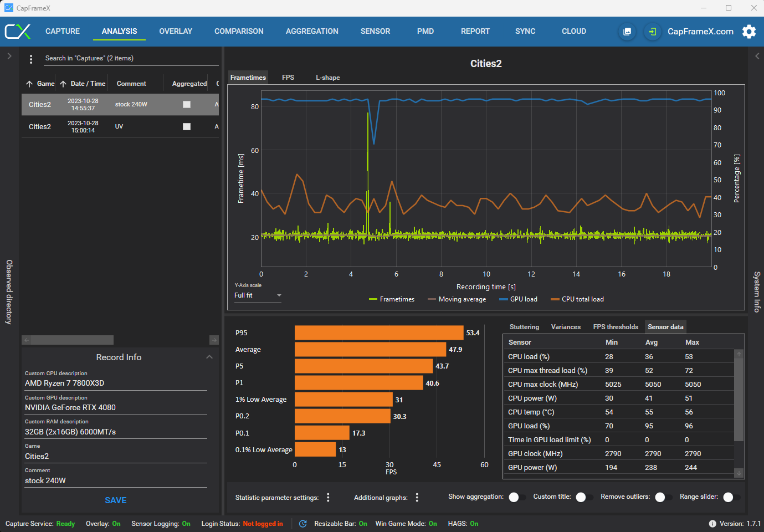Switch to the COMPARISON tab
This screenshot has height=532, width=764.
[x=239, y=31]
